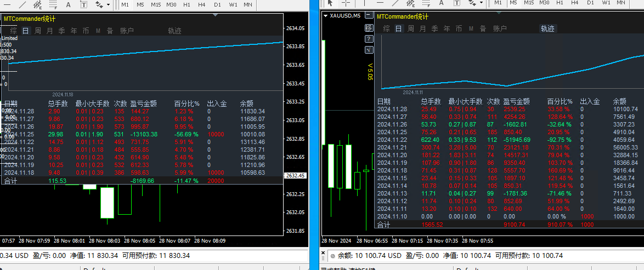This screenshot has height=270, width=644.
Task: Switch right window chart to M1 timeframe
Action: click(498, 3)
